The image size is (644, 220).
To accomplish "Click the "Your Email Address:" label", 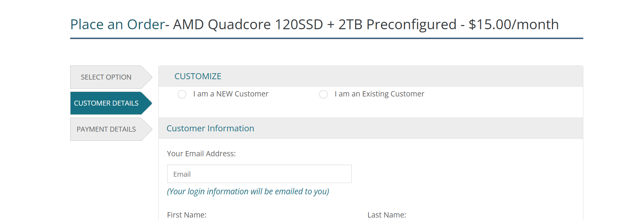I will (x=201, y=154).
